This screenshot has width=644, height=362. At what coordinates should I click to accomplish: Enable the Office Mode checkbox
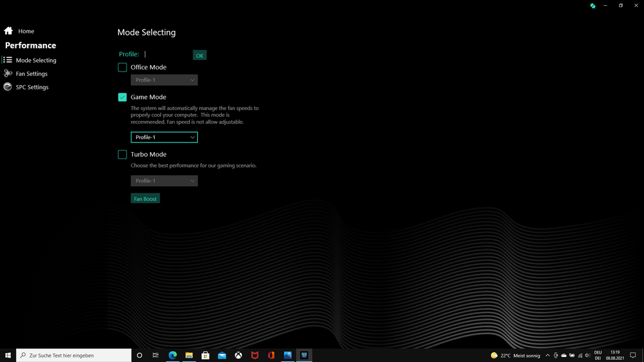[x=122, y=67]
